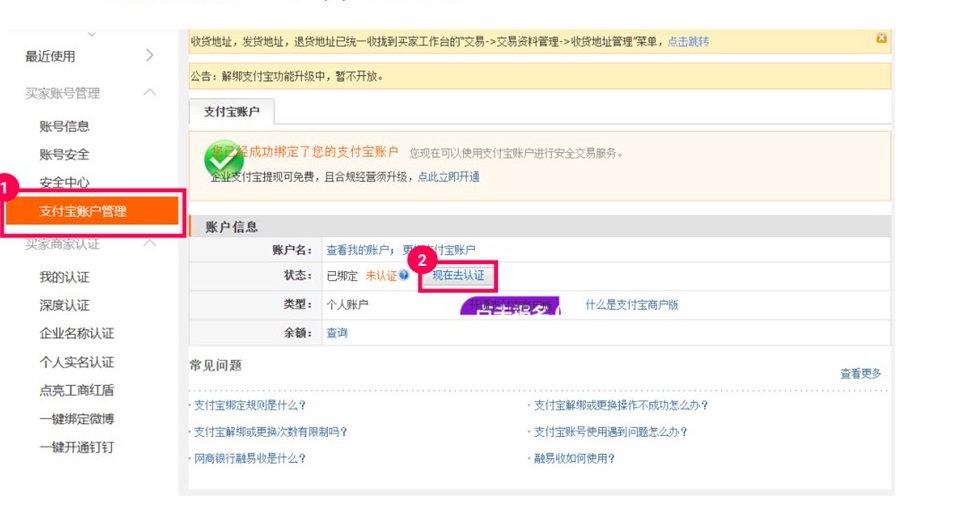Open 什么是支付宝商户版 link
Image resolution: width=954 pixels, height=529 pixels.
[x=631, y=305]
